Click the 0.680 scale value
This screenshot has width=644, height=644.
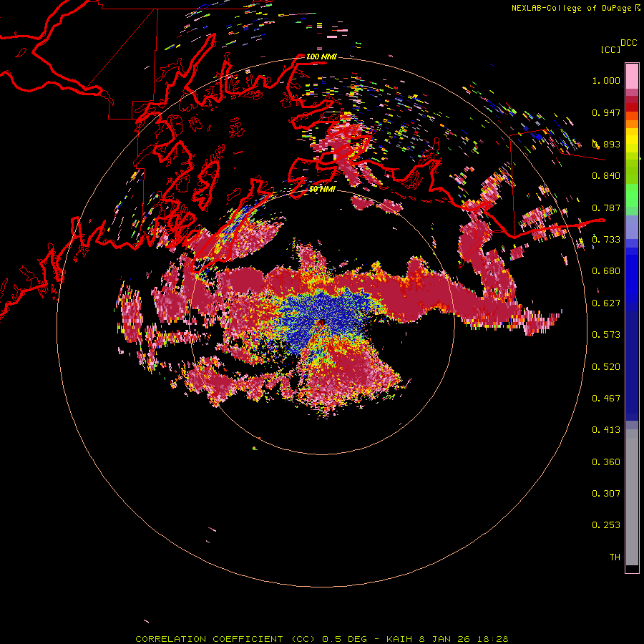pyautogui.click(x=606, y=271)
